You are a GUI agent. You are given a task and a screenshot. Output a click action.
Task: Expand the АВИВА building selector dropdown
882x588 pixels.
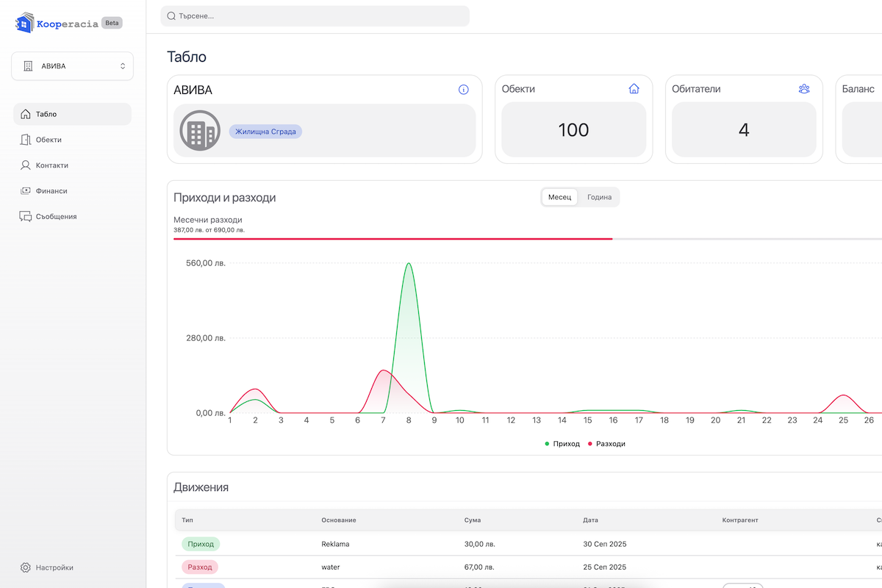[72, 66]
